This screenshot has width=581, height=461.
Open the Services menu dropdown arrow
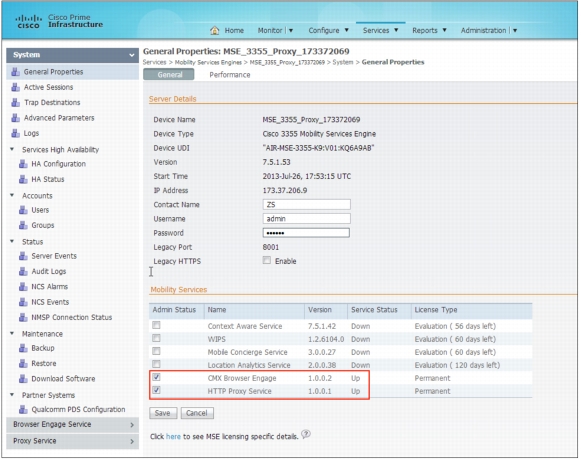(396, 30)
